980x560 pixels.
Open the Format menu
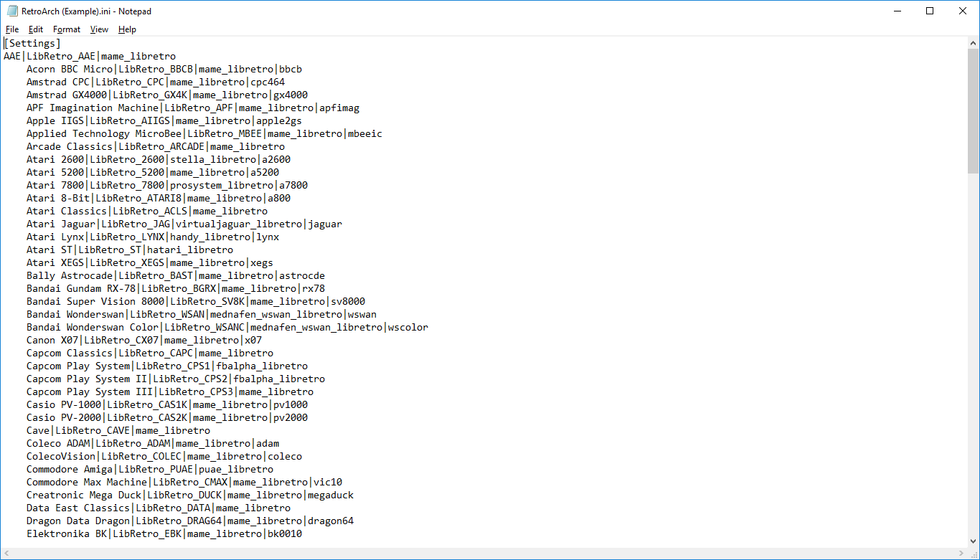67,29
